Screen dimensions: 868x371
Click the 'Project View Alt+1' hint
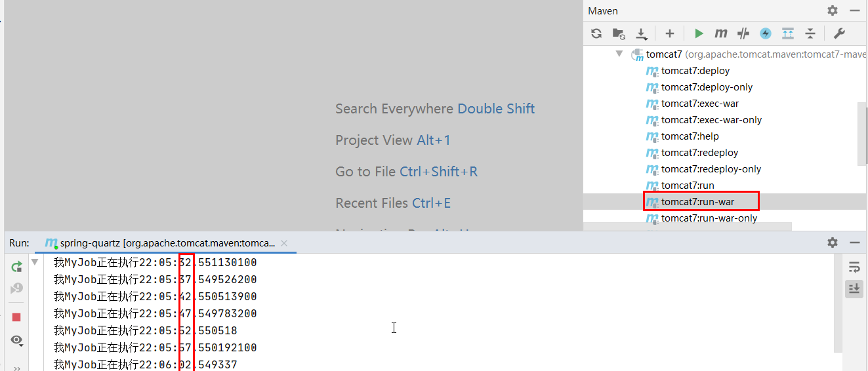[393, 140]
